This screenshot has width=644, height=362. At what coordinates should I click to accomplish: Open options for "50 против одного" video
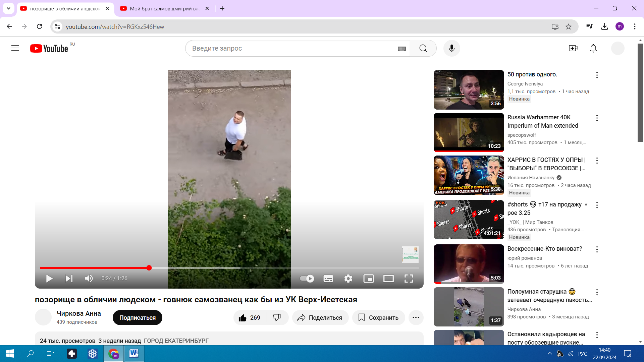(597, 75)
